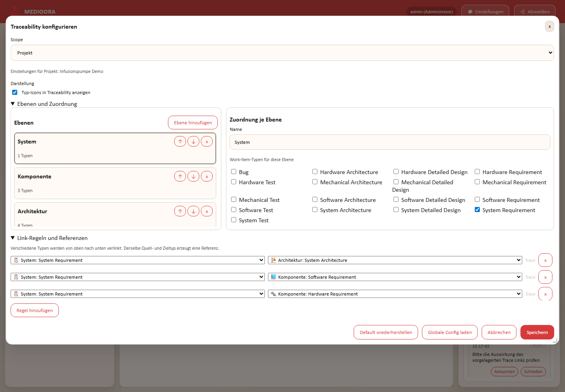Click Abmelden to log out

(x=535, y=11)
